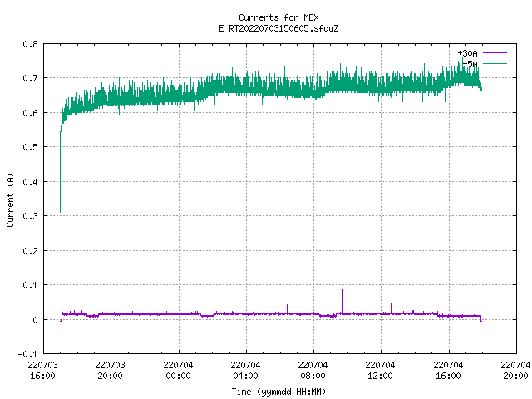Click the 220703 16:00 x-axis tick label

coord(42,371)
